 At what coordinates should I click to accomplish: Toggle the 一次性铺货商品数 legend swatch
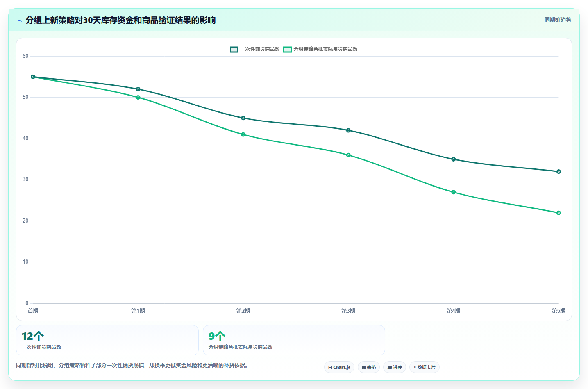234,49
